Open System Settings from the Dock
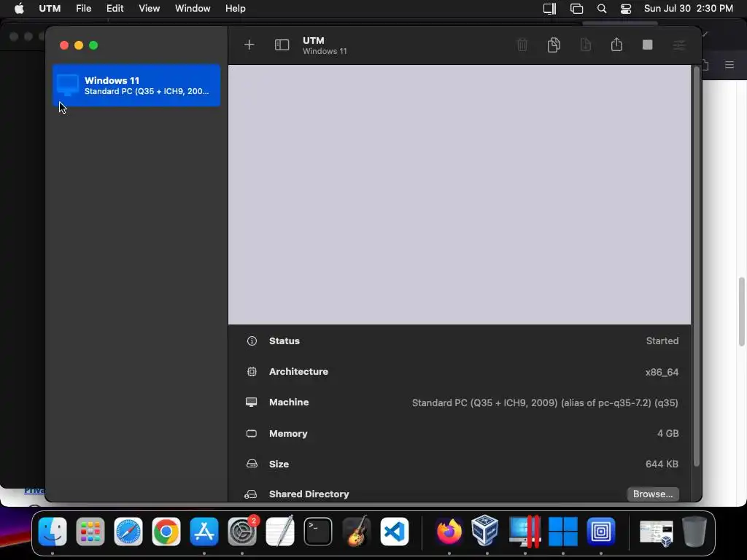 pos(242,532)
